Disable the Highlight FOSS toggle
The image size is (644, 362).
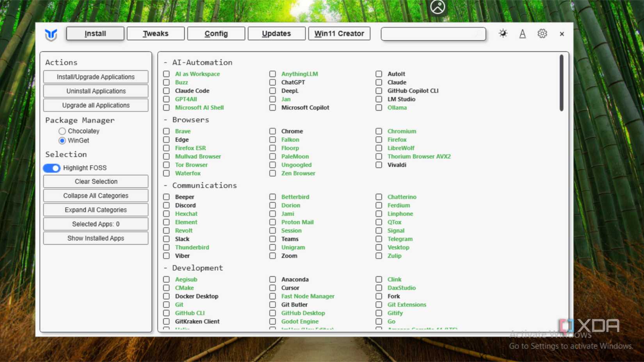52,168
